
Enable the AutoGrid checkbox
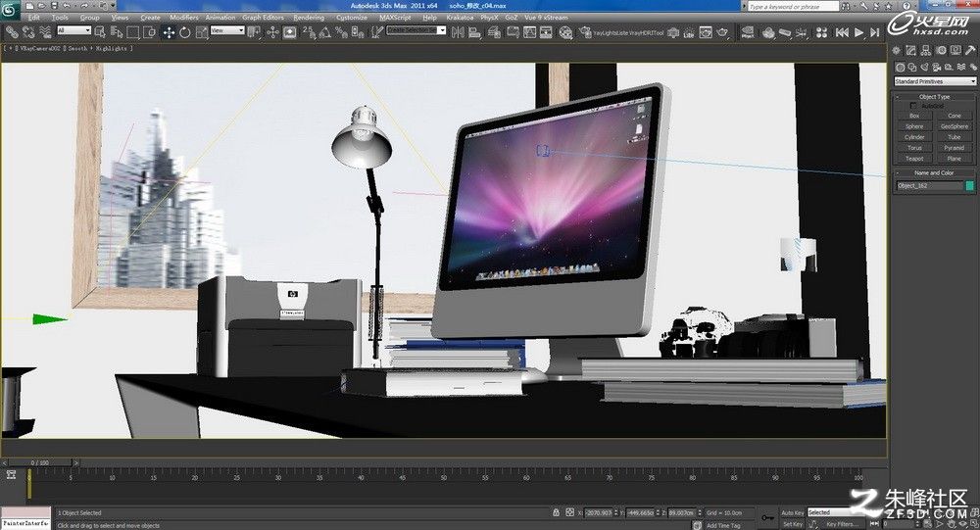(913, 106)
